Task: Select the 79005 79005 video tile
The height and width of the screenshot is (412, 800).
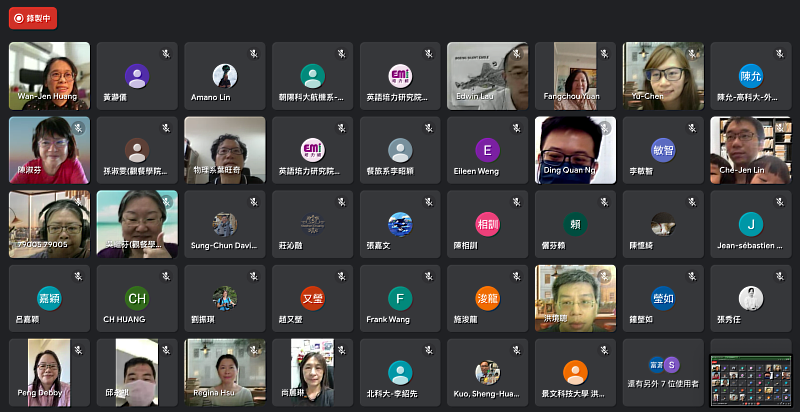Action: click(49, 224)
